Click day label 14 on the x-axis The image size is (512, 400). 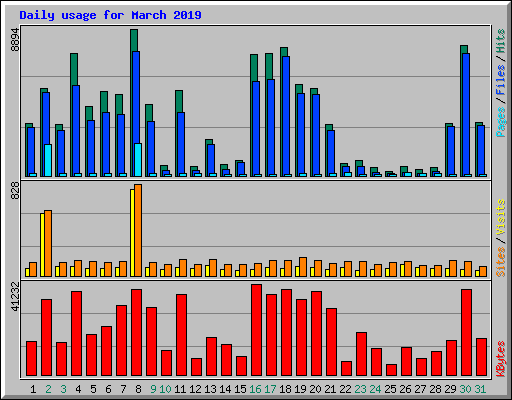coord(225,389)
